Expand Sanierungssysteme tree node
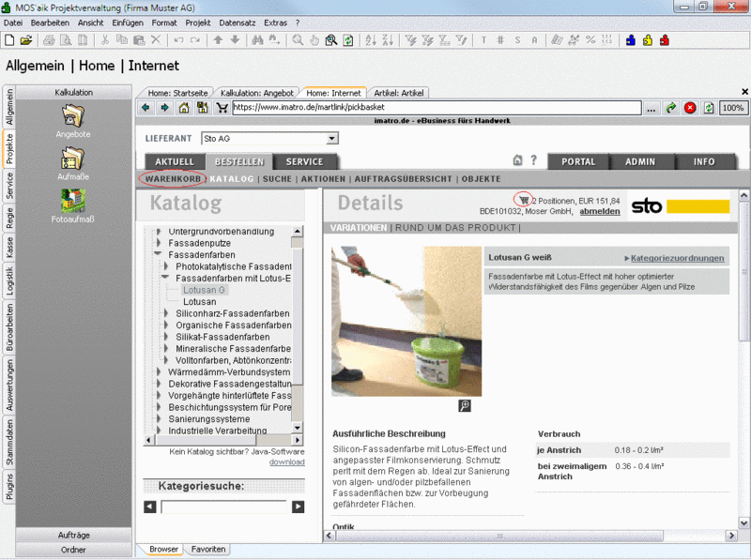This screenshot has width=751, height=560. pos(158,418)
